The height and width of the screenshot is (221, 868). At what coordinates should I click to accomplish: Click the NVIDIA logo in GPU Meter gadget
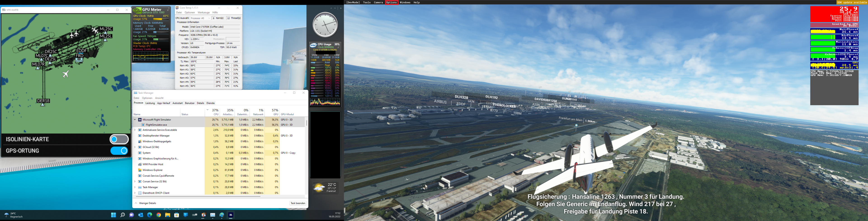(137, 11)
